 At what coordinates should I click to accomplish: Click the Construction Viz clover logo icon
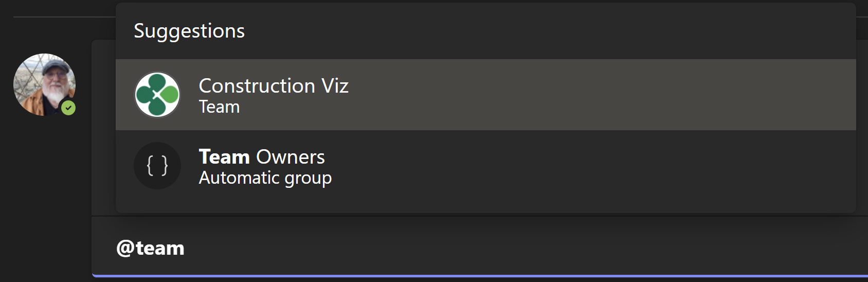pyautogui.click(x=157, y=95)
